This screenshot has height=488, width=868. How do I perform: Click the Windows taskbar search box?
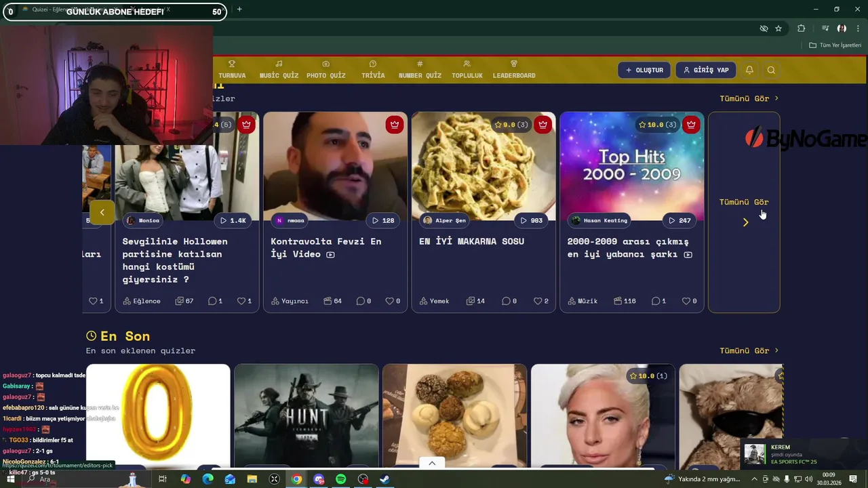[x=75, y=479]
